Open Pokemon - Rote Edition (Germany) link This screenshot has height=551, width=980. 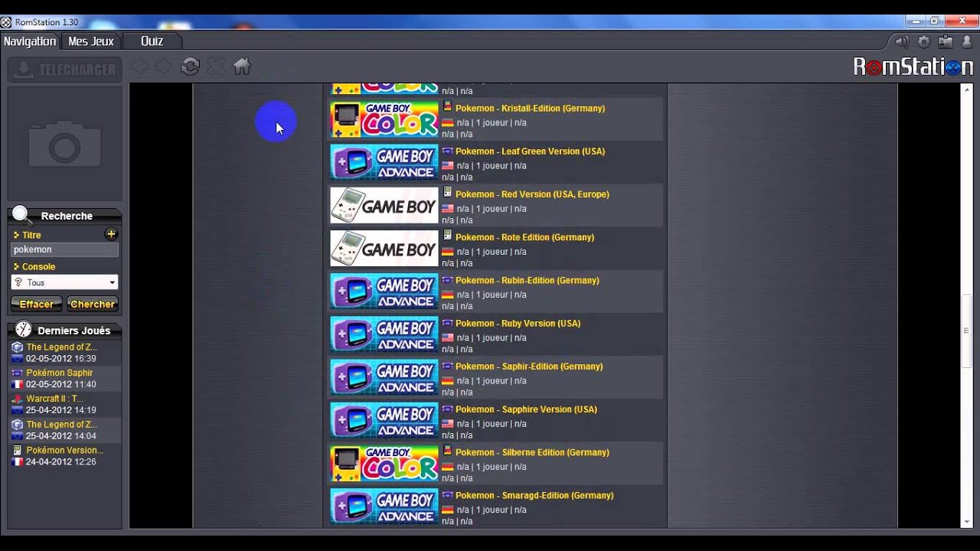click(x=524, y=237)
